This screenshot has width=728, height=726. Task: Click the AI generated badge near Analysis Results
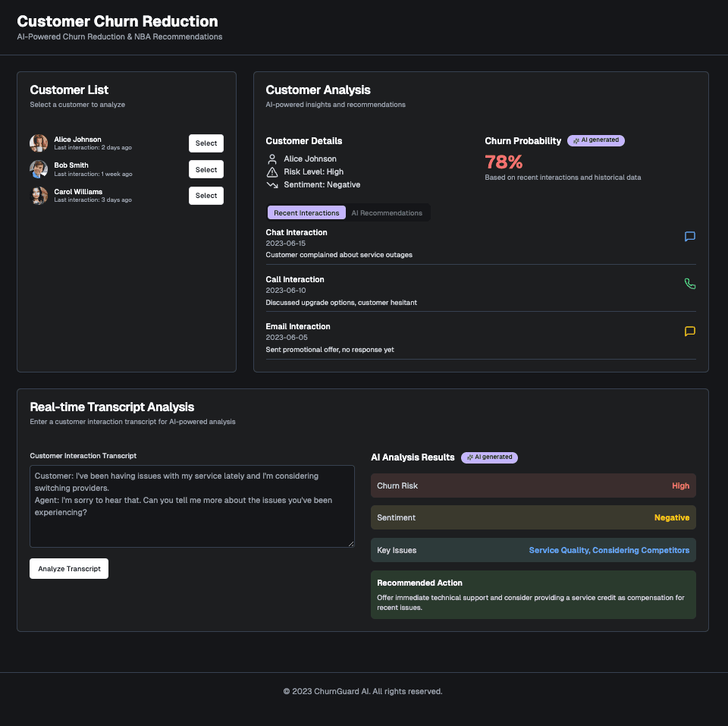(489, 457)
